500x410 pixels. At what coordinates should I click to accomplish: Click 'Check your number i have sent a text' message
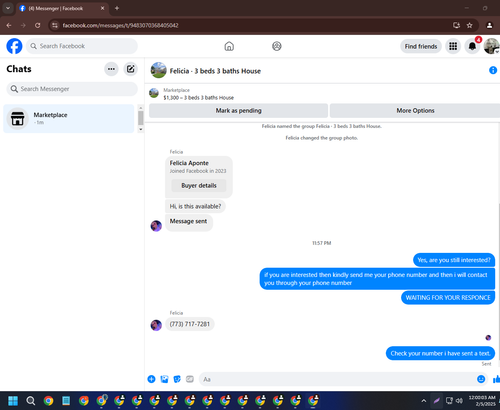(440, 353)
